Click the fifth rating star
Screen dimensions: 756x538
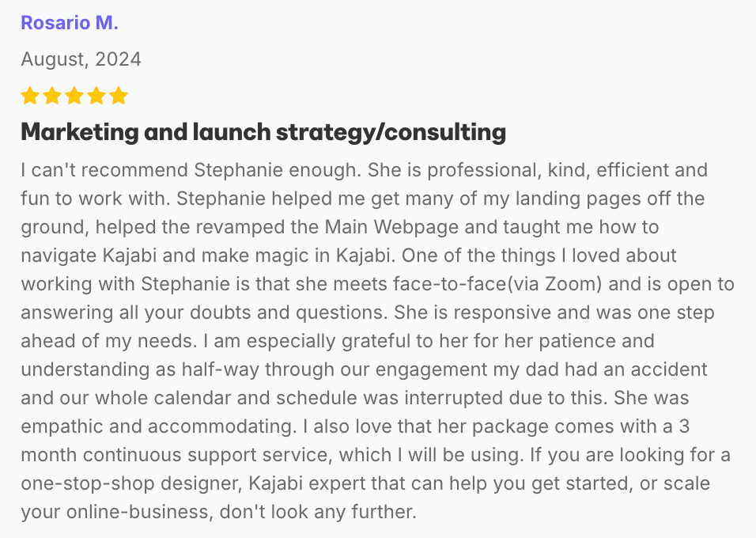click(119, 96)
